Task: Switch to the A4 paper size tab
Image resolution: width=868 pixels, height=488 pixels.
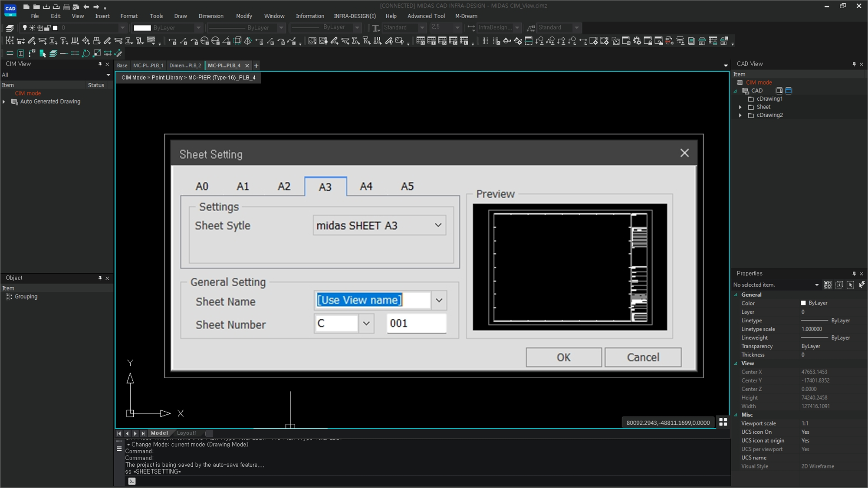Action: [x=366, y=187]
